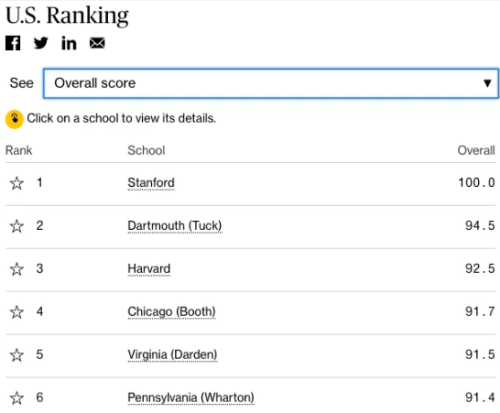The image size is (500, 413).
Task: Select Pennsylvania (Wharton) school link
Action: click(x=191, y=398)
